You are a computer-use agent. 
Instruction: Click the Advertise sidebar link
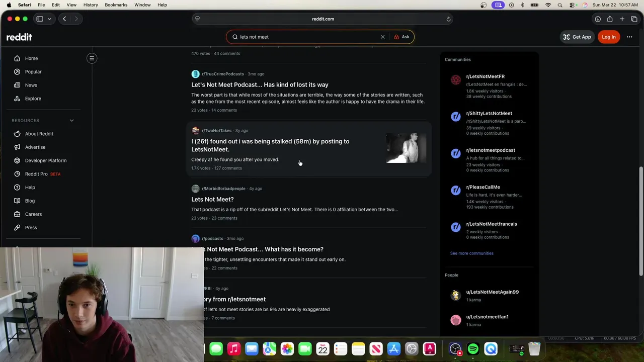click(x=35, y=147)
